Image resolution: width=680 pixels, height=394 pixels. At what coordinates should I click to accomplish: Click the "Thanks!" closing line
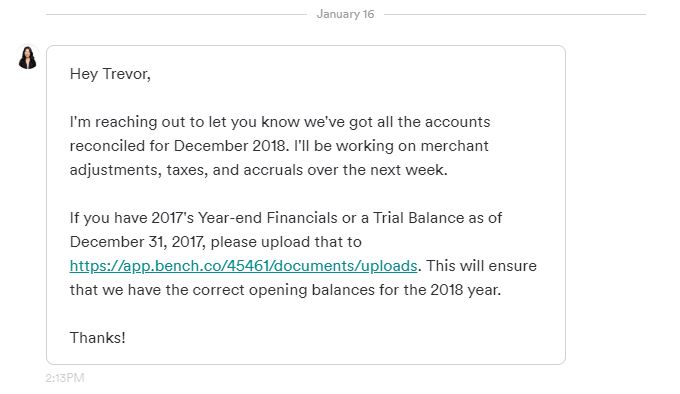[98, 338]
